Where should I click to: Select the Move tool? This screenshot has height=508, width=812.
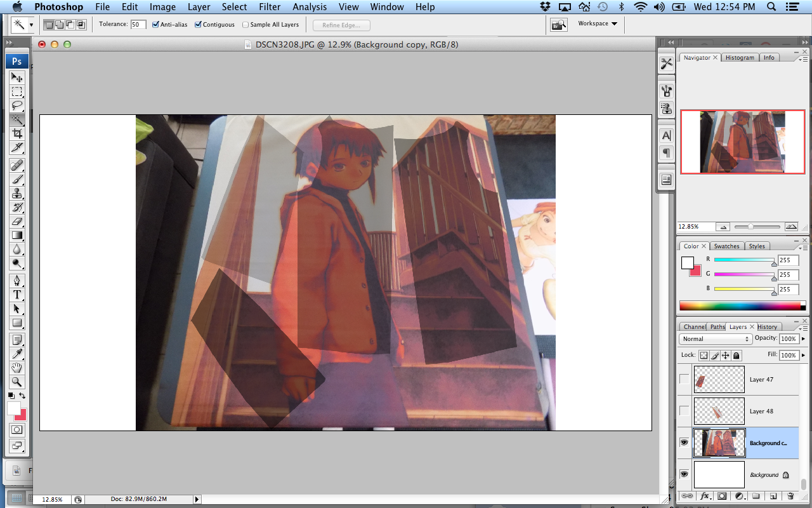(17, 77)
